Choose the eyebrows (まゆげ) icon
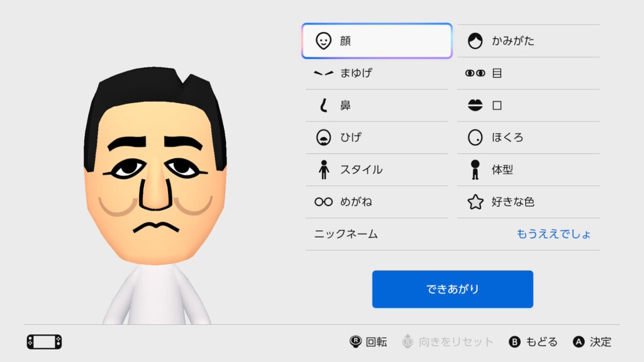The height and width of the screenshot is (362, 644). 323,74
